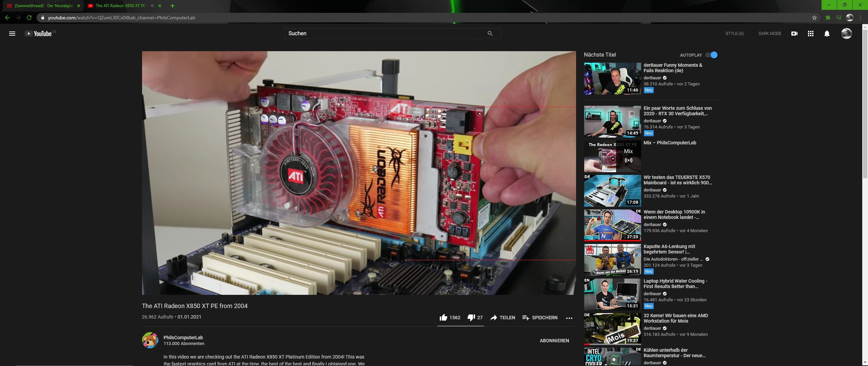The width and height of the screenshot is (868, 366).
Task: Open '32 Kerne!' AMD Workstation thumbnail
Action: point(612,329)
